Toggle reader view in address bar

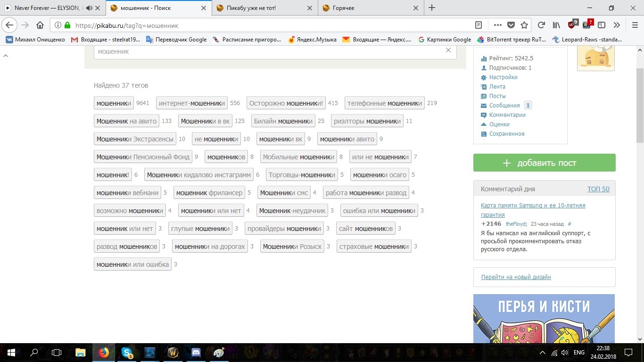pyautogui.click(x=479, y=25)
